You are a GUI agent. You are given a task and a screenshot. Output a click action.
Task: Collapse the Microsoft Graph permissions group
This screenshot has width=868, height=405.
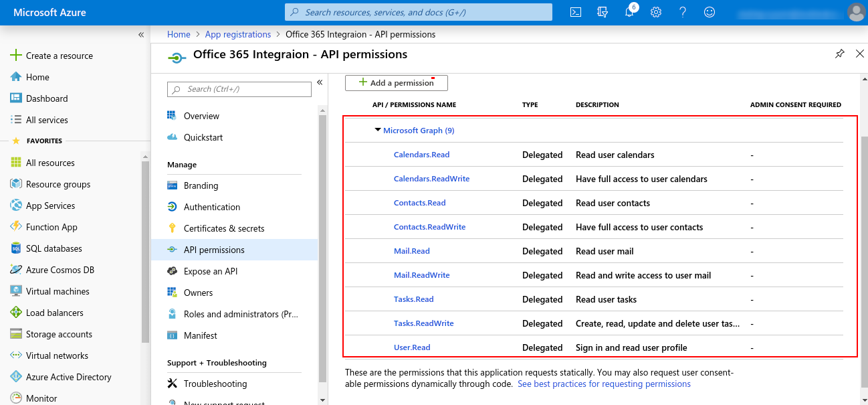(x=378, y=131)
